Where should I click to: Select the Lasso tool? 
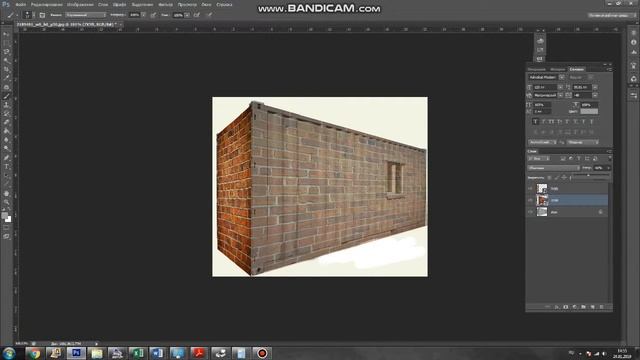pos(7,52)
